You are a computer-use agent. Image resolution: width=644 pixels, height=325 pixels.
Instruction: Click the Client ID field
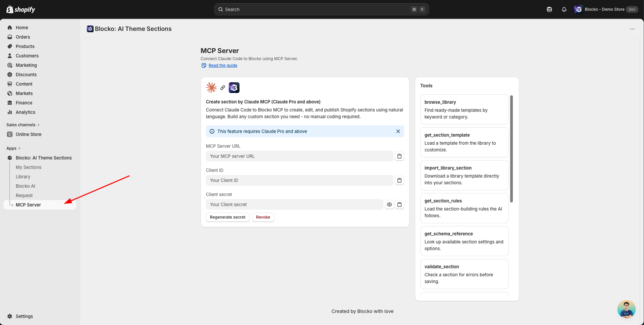point(300,180)
